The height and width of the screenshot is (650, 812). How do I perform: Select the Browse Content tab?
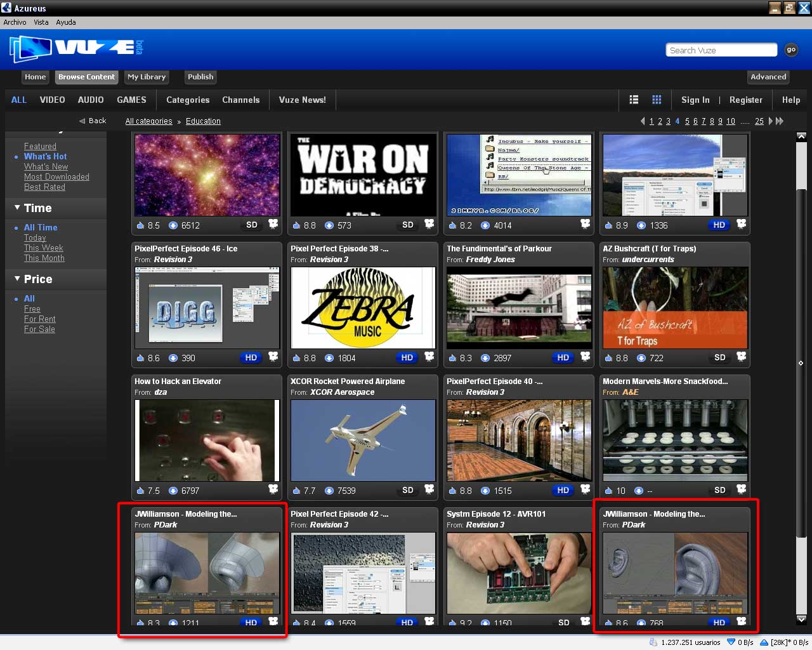(x=87, y=77)
